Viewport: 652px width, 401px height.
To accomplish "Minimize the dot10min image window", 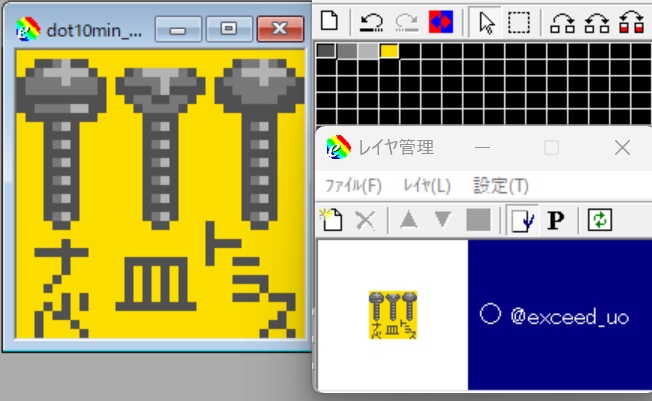I will point(178,29).
